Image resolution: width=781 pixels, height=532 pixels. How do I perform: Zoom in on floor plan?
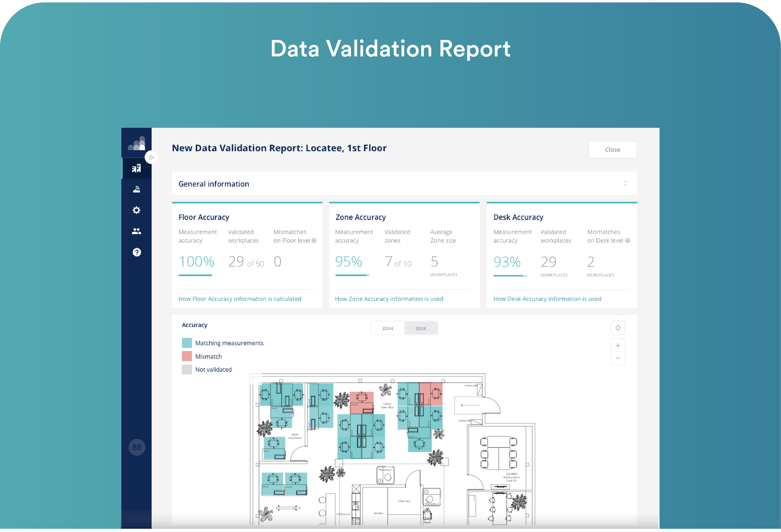click(618, 345)
